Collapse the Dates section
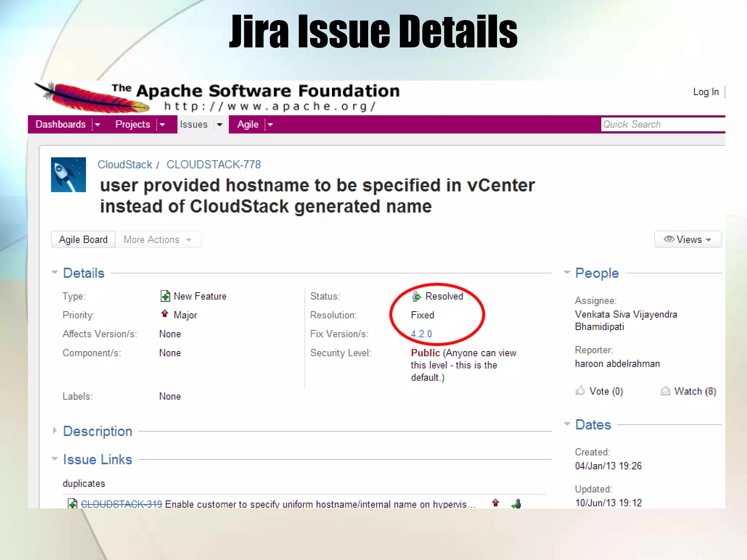 click(567, 424)
